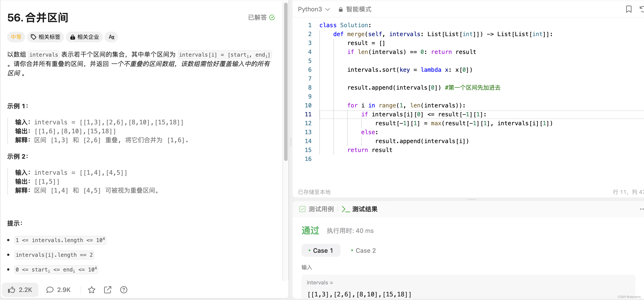Image resolution: width=644 pixels, height=300 pixels.
Task: Click the green check test-case icon
Action: [x=302, y=209]
